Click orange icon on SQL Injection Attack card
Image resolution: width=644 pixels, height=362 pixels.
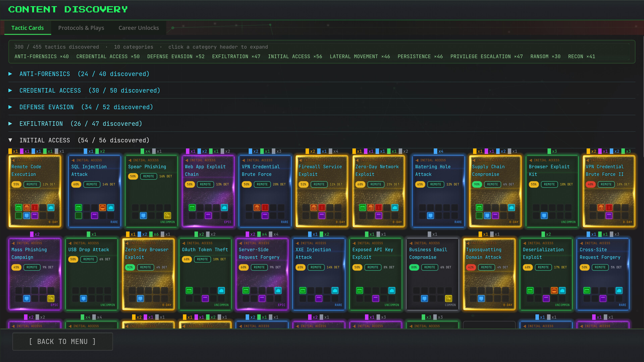click(x=103, y=208)
